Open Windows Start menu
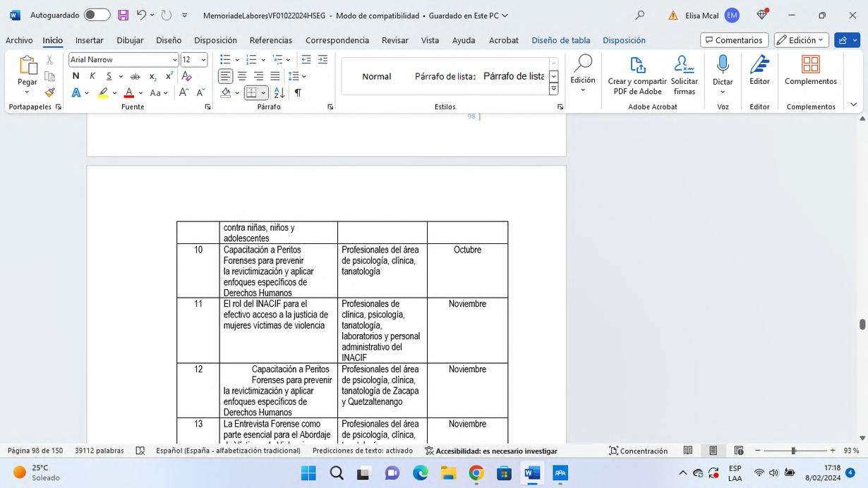 (308, 472)
